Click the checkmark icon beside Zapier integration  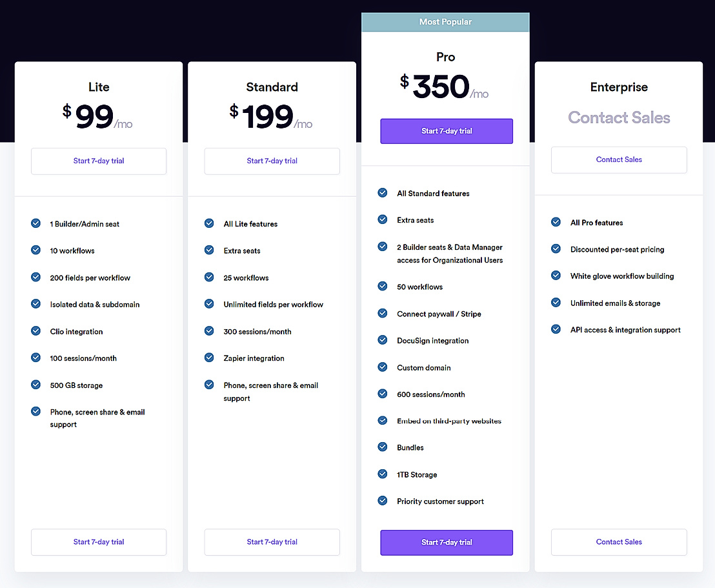(x=209, y=358)
